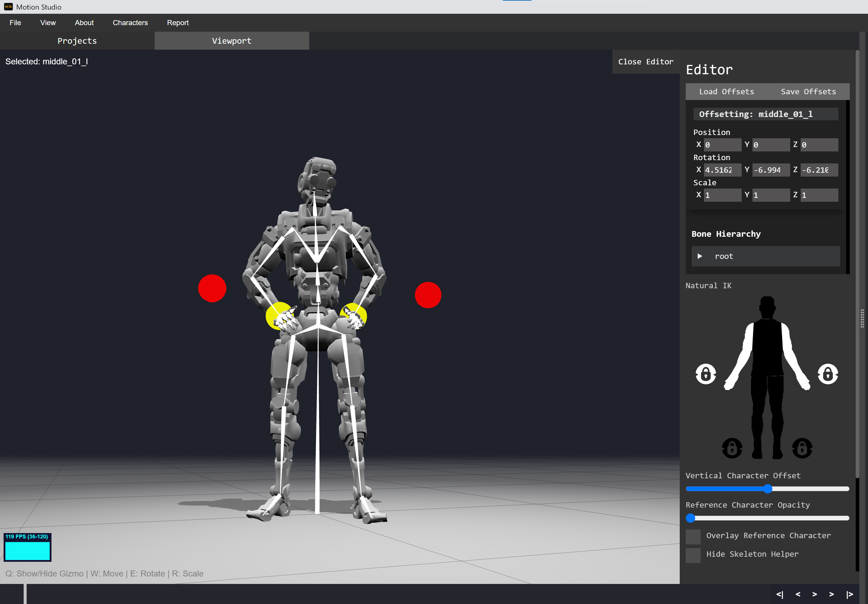Enable Overlay Reference Character checkbox

click(693, 536)
